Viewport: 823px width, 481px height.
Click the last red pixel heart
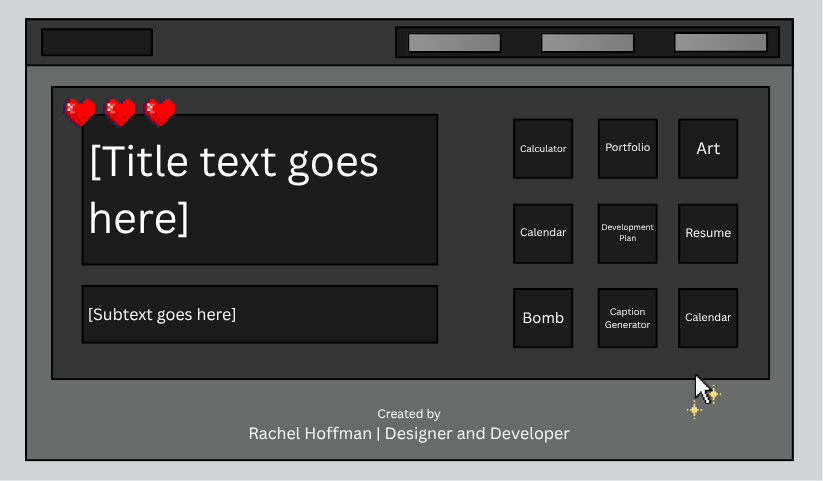pos(160,112)
